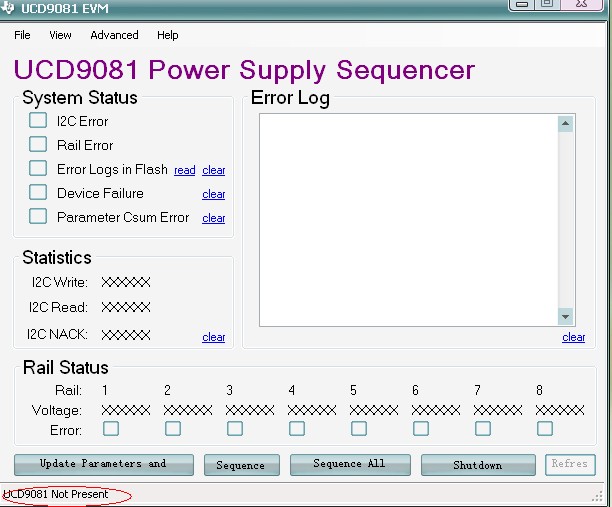This screenshot has height=507, width=612.
Task: Click inside the Error Log text area
Action: 409,220
